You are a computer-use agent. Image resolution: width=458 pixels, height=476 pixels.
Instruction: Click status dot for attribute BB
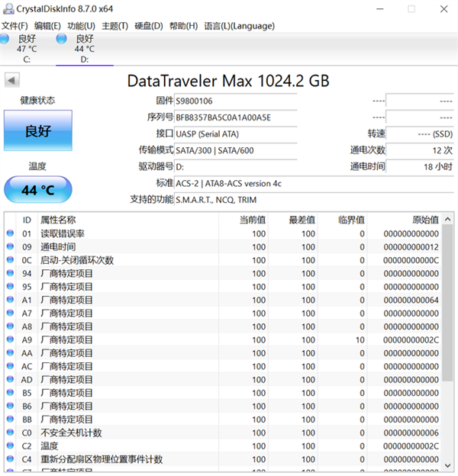tap(11, 419)
